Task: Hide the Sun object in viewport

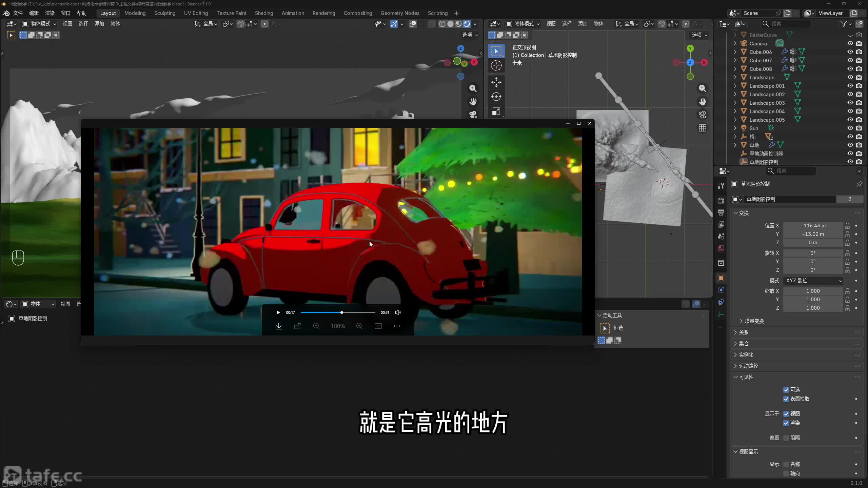Action: point(850,128)
